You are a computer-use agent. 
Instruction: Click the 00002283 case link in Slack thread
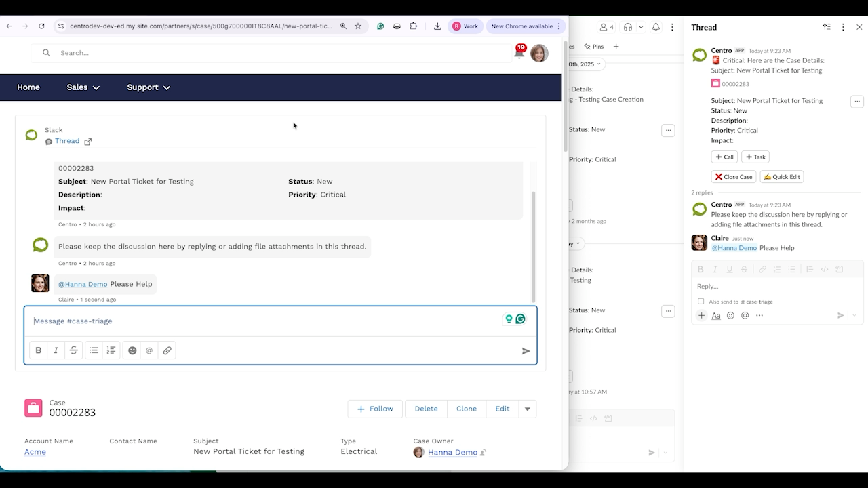[735, 84]
